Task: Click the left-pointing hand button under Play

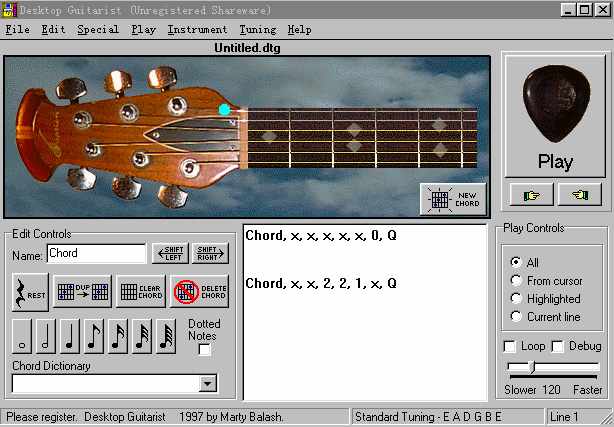Action: [580, 194]
